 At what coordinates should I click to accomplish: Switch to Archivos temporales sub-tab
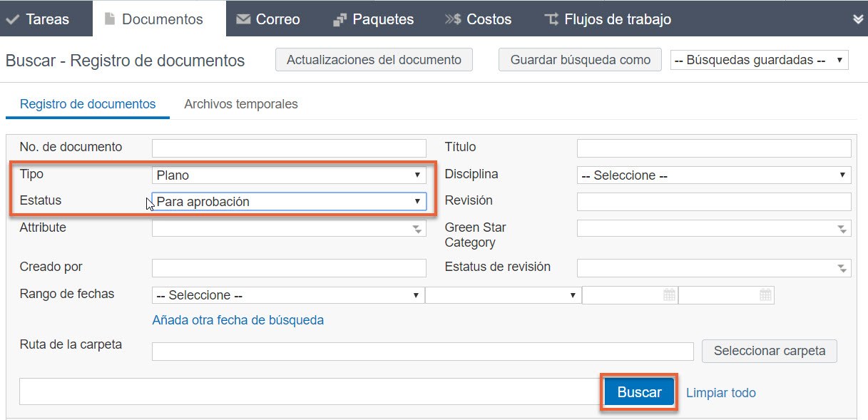pyautogui.click(x=241, y=104)
